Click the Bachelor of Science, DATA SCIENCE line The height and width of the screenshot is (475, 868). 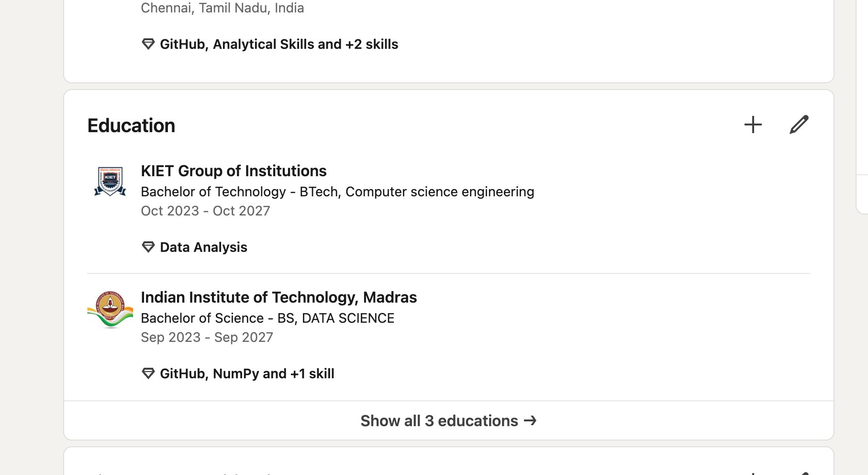coord(267,318)
